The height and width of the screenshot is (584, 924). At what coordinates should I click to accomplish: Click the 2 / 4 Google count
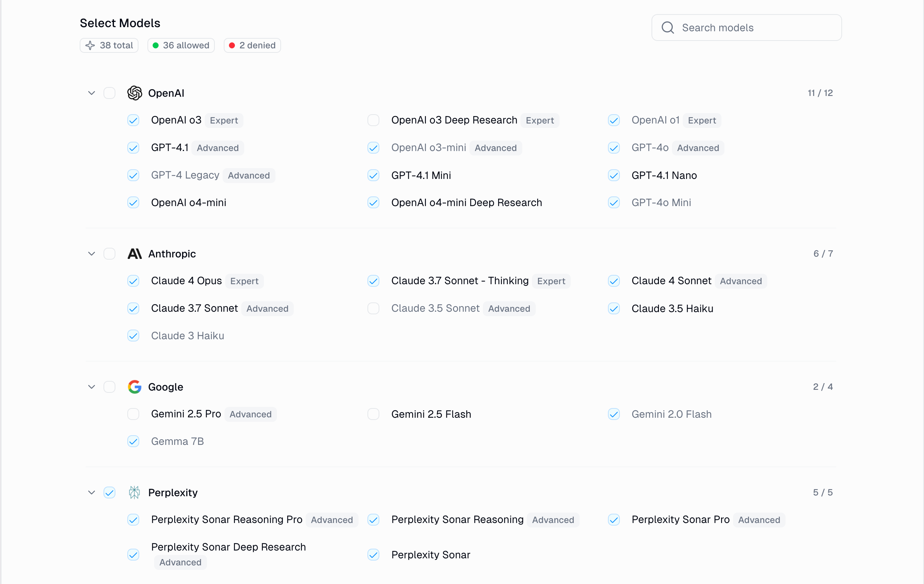point(823,387)
